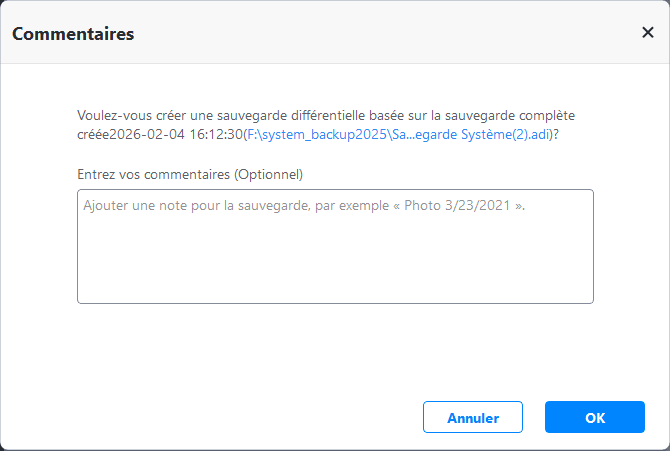Click the blank area between note box and buttons
This screenshot has height=451, width=670.
335,350
